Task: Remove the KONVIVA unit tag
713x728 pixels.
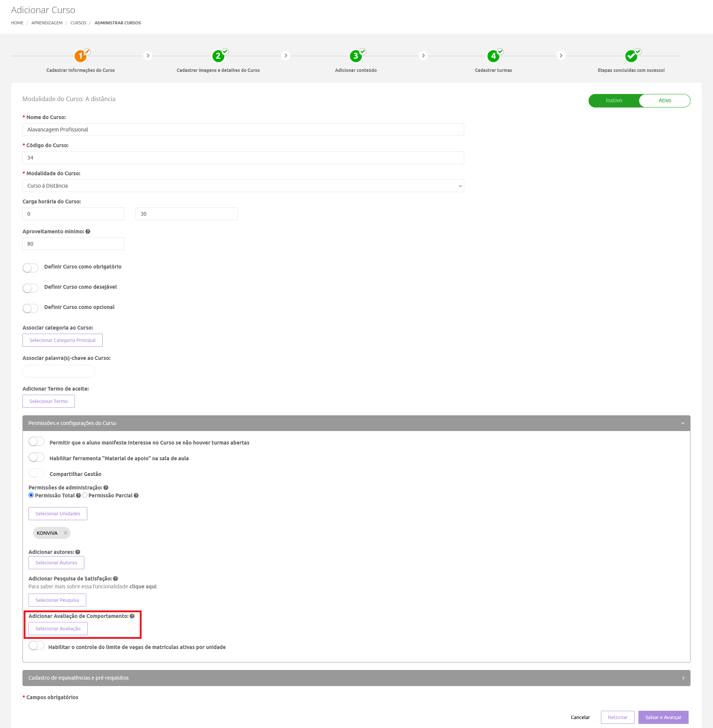Action: pos(66,533)
